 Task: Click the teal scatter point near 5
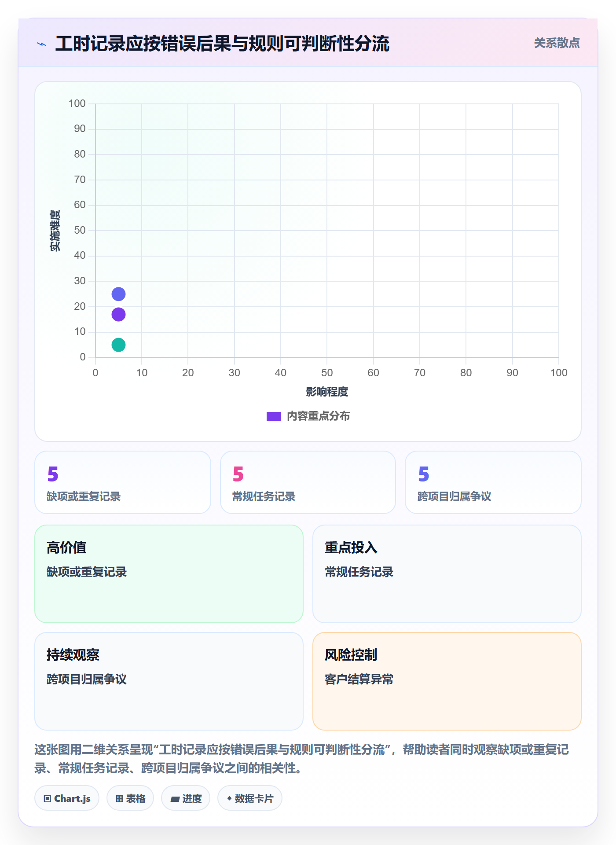click(x=118, y=345)
